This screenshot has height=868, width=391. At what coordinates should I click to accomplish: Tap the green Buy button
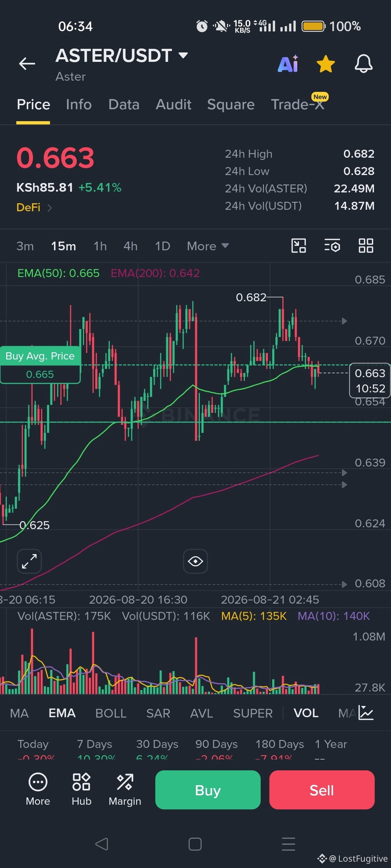tap(208, 790)
